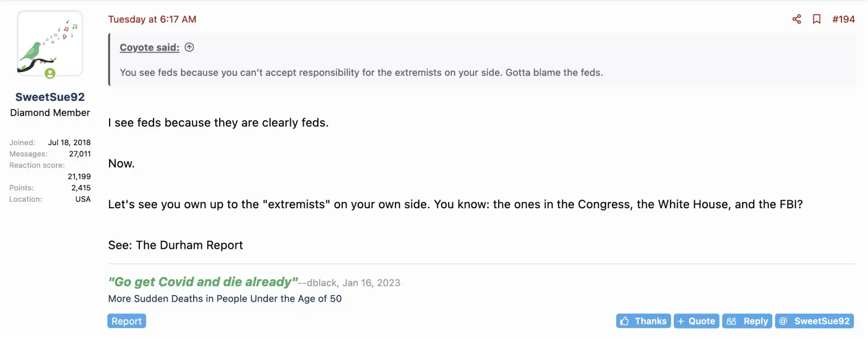Click the quotation mark Reply icon
This screenshot has height=339, width=868.
pyautogui.click(x=731, y=321)
